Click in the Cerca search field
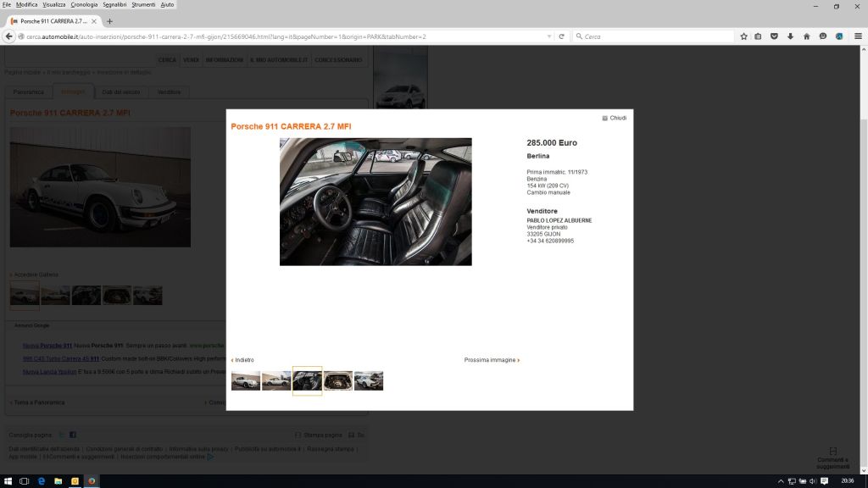The width and height of the screenshot is (868, 488). point(654,36)
